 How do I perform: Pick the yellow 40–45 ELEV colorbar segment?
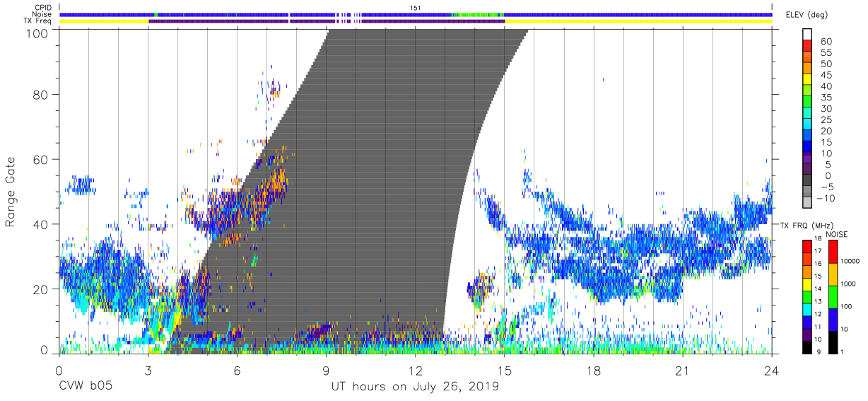pyautogui.click(x=808, y=80)
